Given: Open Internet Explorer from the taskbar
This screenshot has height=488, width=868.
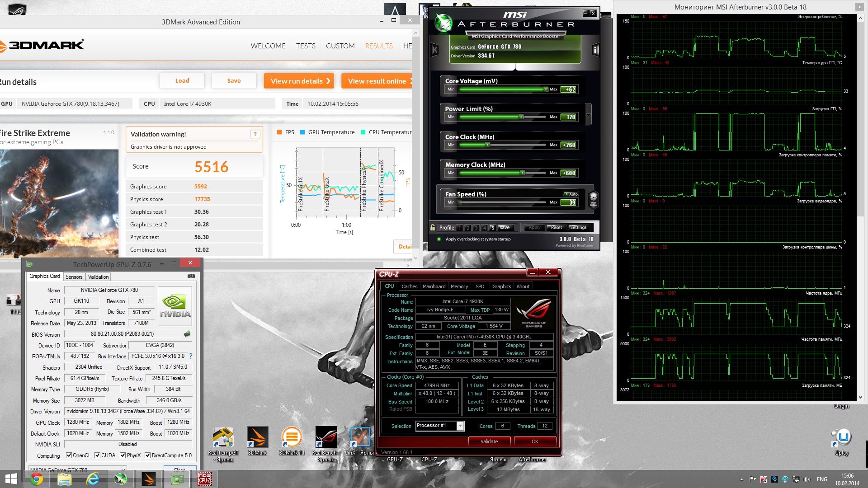Looking at the screenshot, I should (x=93, y=479).
